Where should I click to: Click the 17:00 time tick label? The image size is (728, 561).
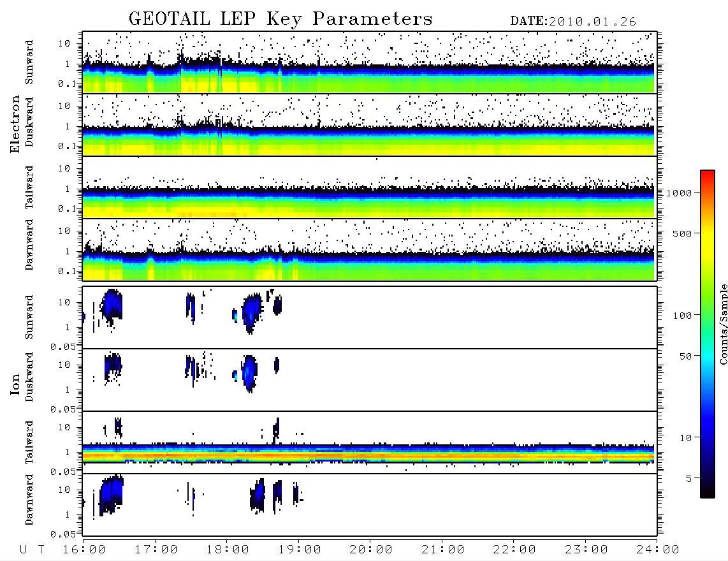coord(156,550)
